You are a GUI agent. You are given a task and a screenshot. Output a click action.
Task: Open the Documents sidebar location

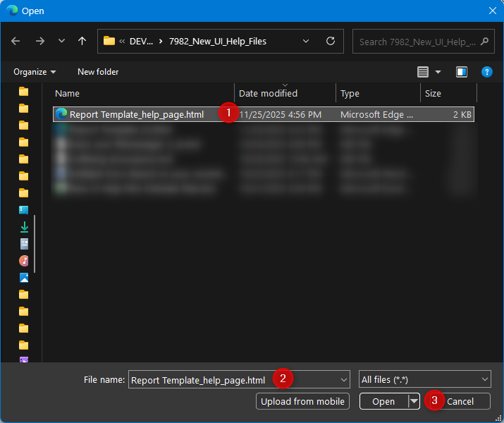coord(24,244)
